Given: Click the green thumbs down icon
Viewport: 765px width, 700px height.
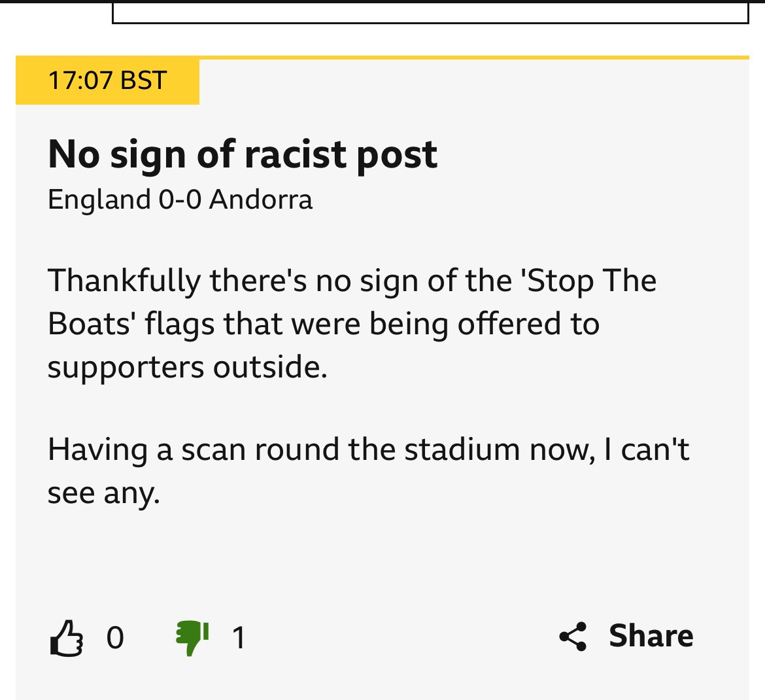Looking at the screenshot, I should [192, 638].
